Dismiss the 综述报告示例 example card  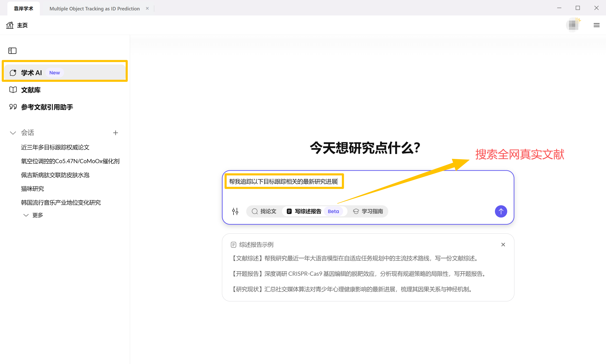click(x=503, y=245)
